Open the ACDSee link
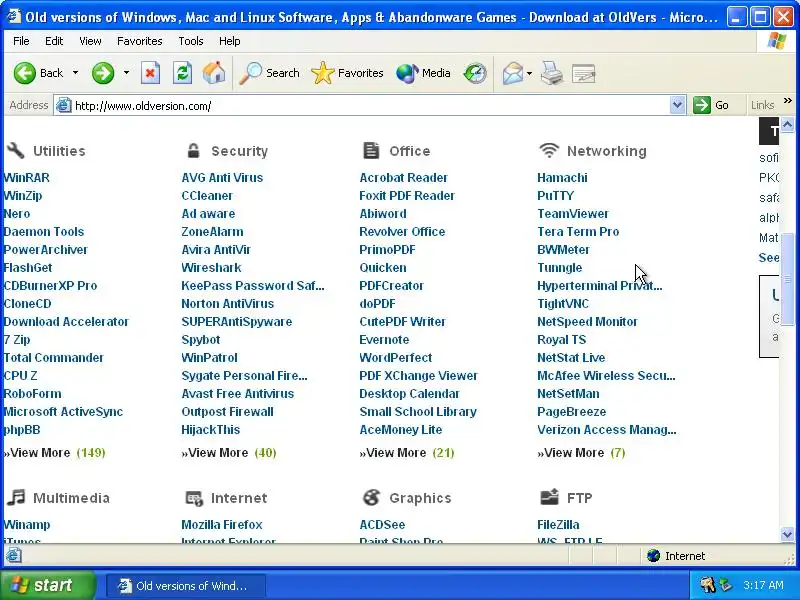This screenshot has width=800, height=600. tap(382, 524)
